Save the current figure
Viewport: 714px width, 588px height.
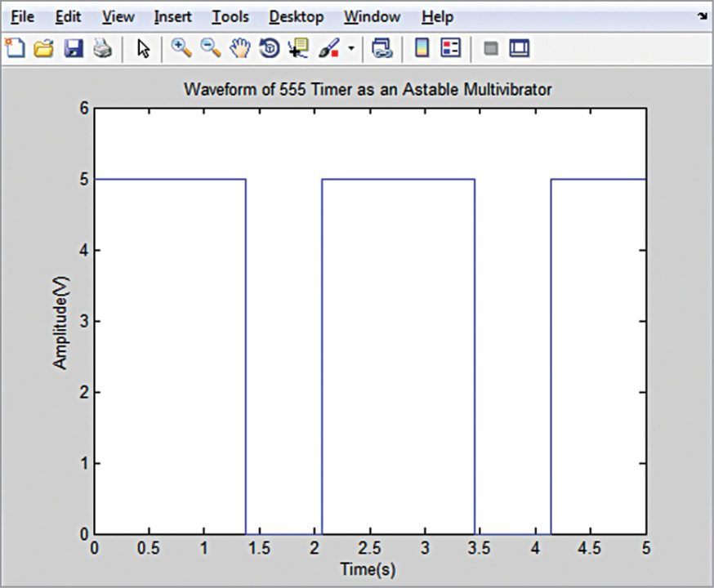[73, 48]
